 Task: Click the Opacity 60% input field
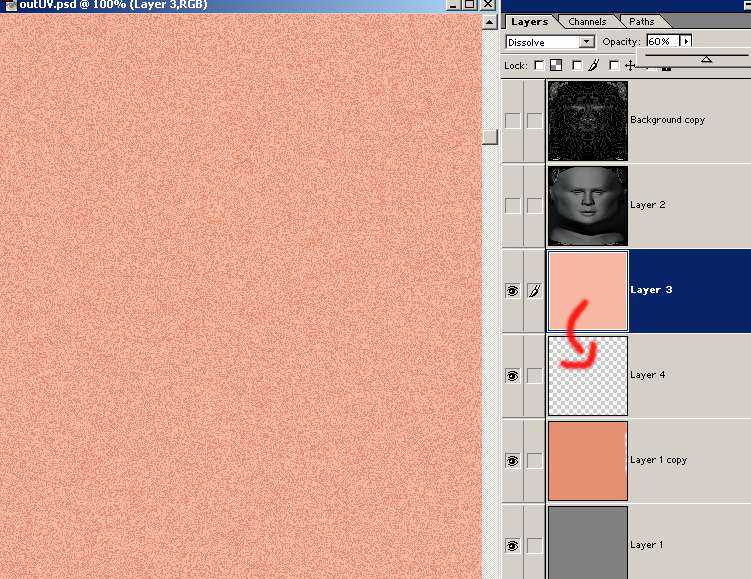[661, 42]
